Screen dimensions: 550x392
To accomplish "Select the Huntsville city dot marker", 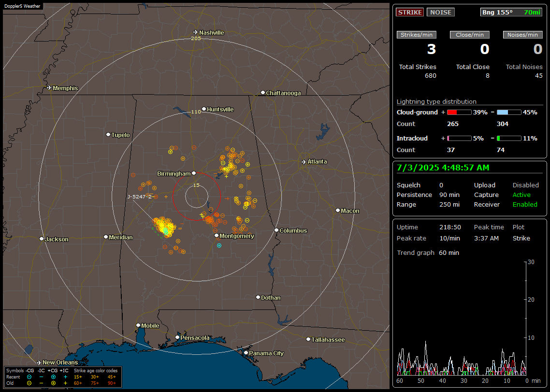I will (x=204, y=109).
